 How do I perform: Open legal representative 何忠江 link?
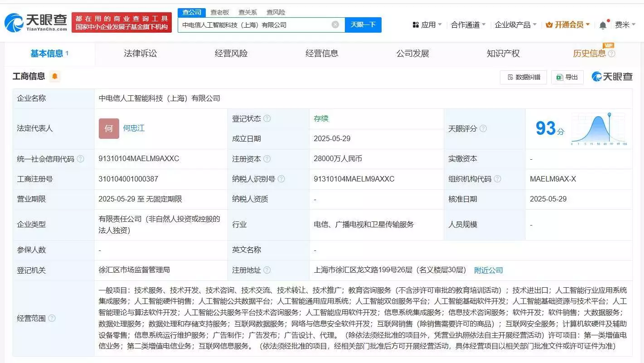[134, 128]
